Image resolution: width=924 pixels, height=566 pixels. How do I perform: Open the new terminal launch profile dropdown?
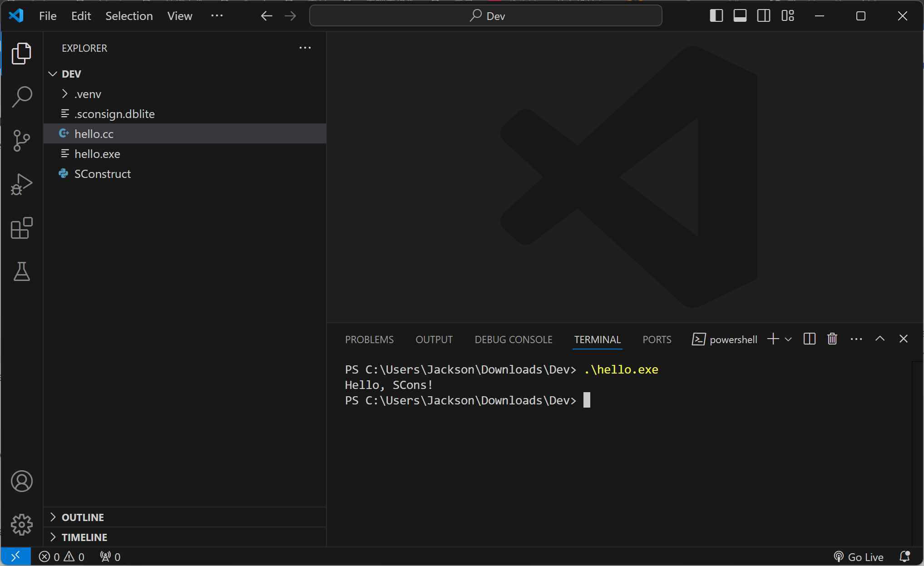tap(789, 339)
